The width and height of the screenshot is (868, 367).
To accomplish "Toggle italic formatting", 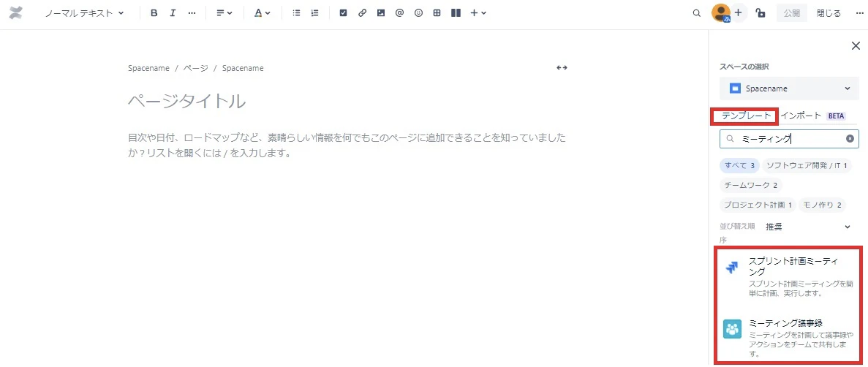I will (x=173, y=13).
